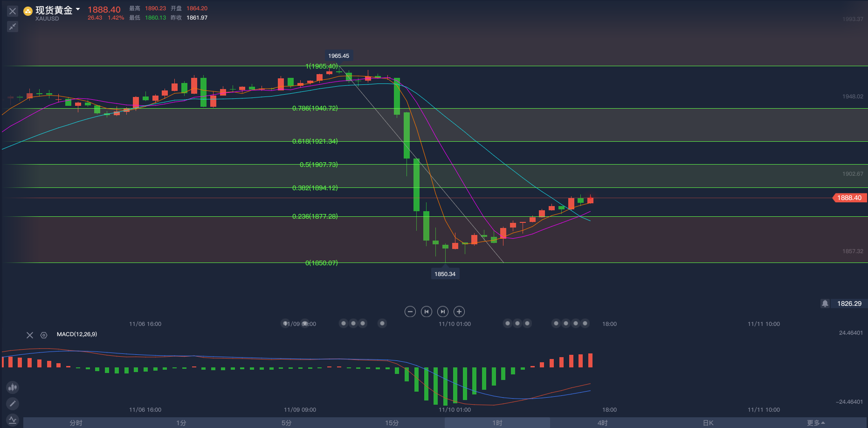Jump to previous candles with skip-back icon
The height and width of the screenshot is (428, 868).
(x=427, y=311)
